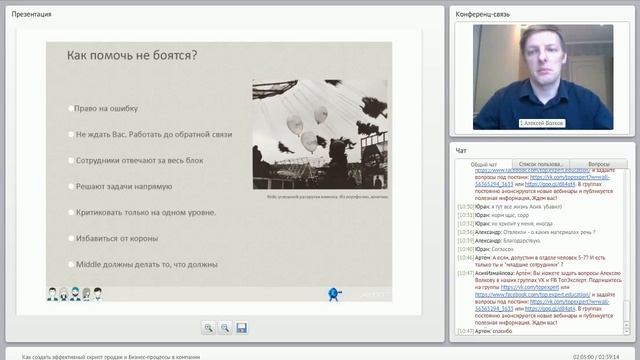Click Юран's Согласен message
Viewport: 640px width, 360px height.
pos(485,249)
